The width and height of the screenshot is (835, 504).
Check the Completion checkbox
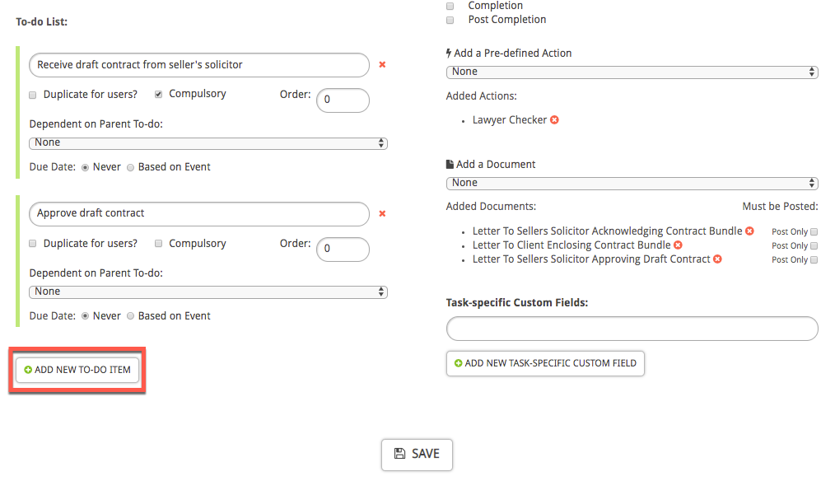coord(450,6)
